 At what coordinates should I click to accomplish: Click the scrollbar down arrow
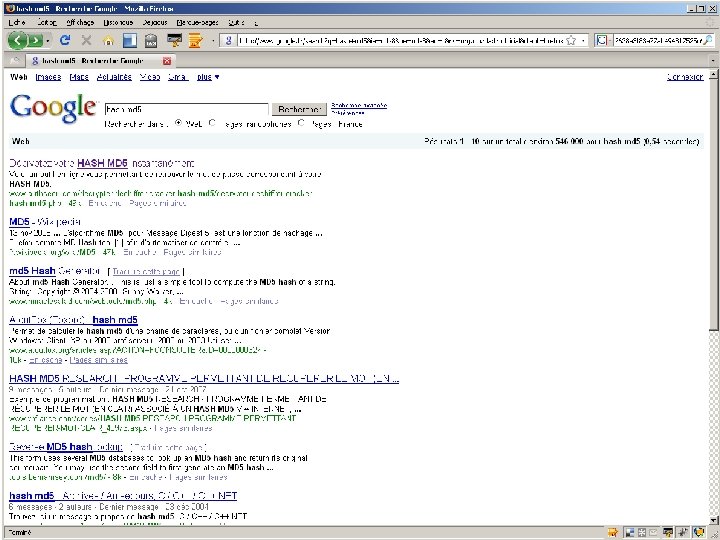click(x=714, y=521)
